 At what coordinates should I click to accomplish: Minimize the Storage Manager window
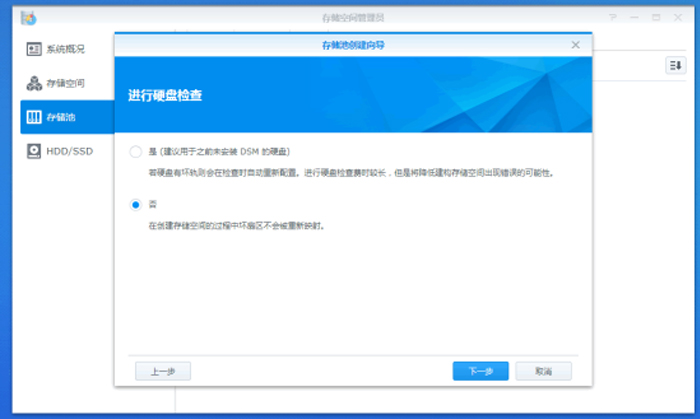point(634,17)
